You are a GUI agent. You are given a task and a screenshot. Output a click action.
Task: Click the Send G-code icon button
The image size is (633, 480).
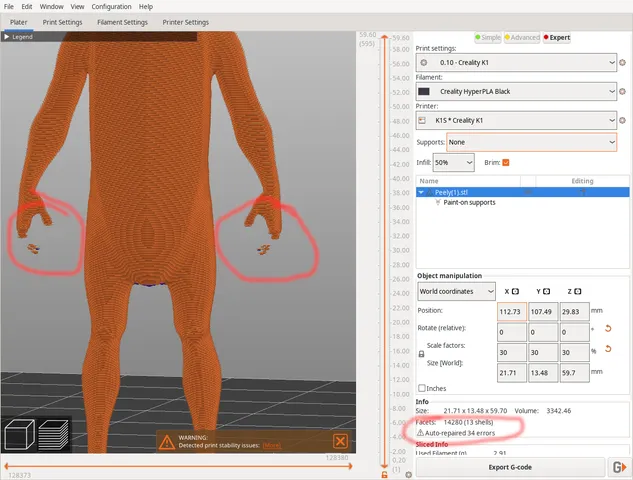pos(619,467)
